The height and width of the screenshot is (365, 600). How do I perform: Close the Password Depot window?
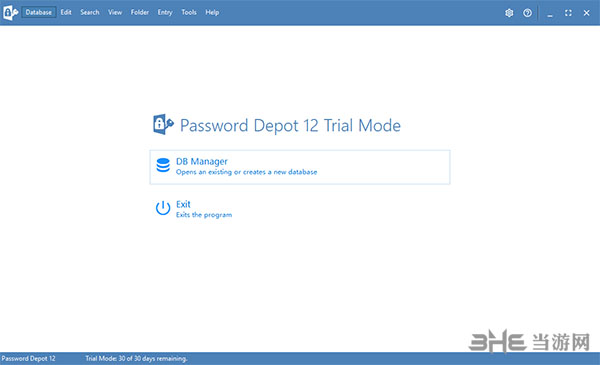pos(587,13)
